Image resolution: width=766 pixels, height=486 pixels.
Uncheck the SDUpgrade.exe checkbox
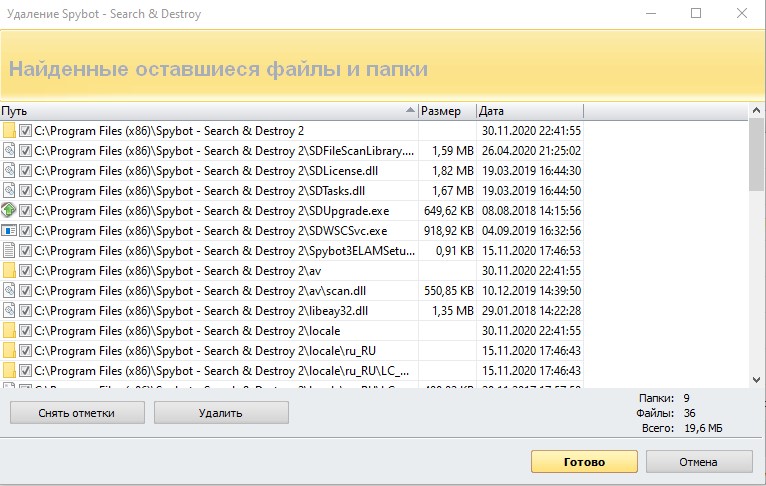click(x=25, y=211)
